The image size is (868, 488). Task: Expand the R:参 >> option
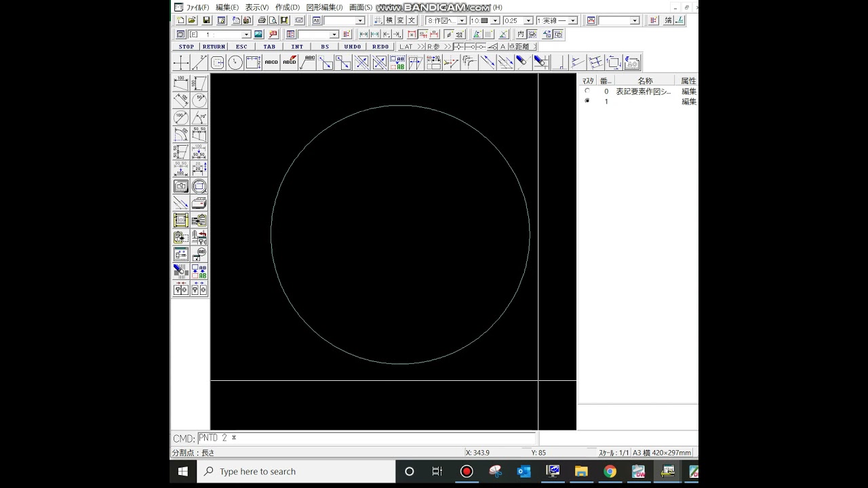point(439,47)
